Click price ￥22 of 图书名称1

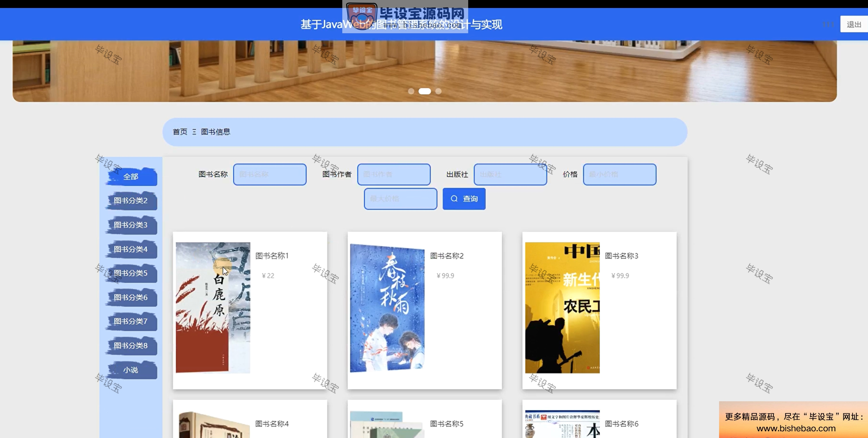[268, 276]
